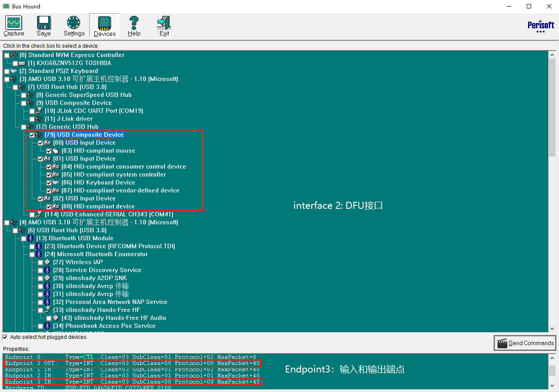
Task: Check the Microsoft Bluetooth Enumerator checkbox
Action: [x=32, y=254]
